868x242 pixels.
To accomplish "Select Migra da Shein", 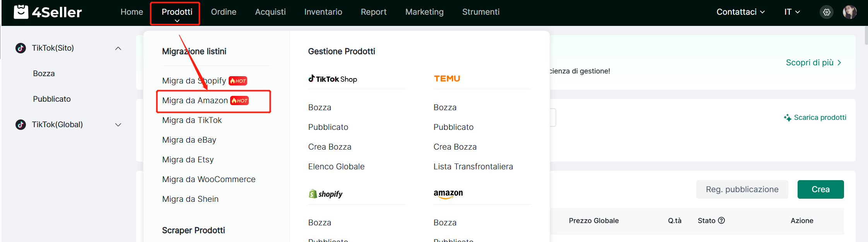I will coord(190,199).
